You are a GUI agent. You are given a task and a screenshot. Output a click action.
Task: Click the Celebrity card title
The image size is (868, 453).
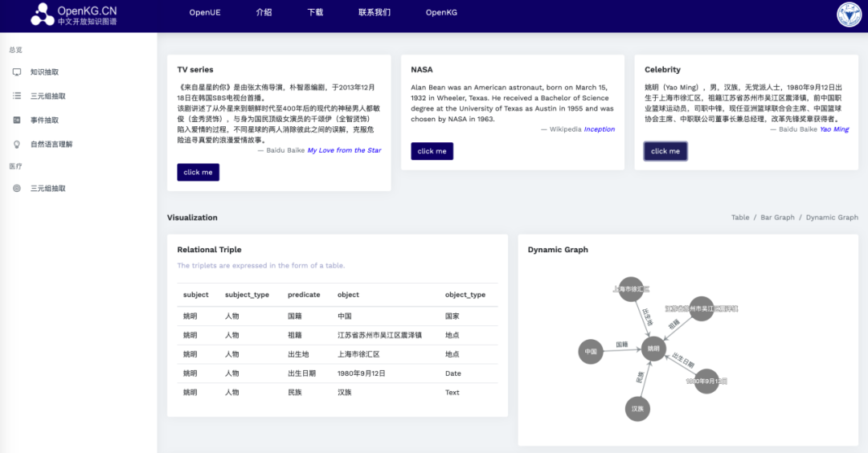tap(662, 70)
